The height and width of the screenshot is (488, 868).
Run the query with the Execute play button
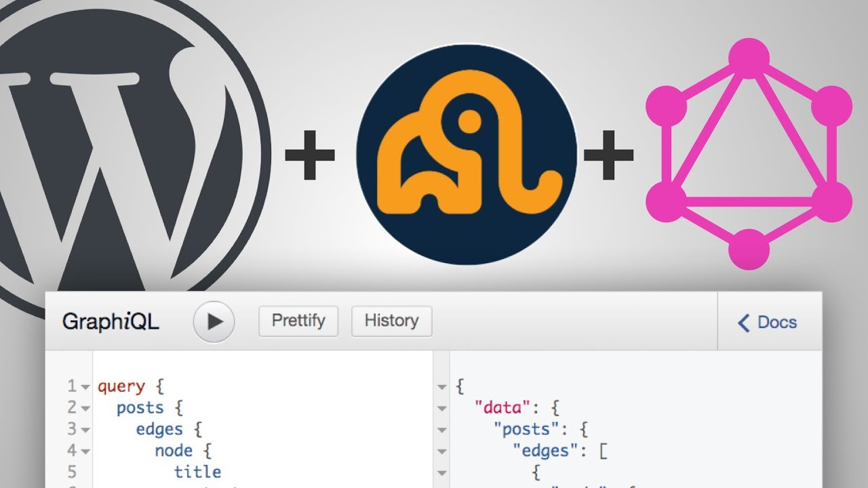pyautogui.click(x=214, y=321)
